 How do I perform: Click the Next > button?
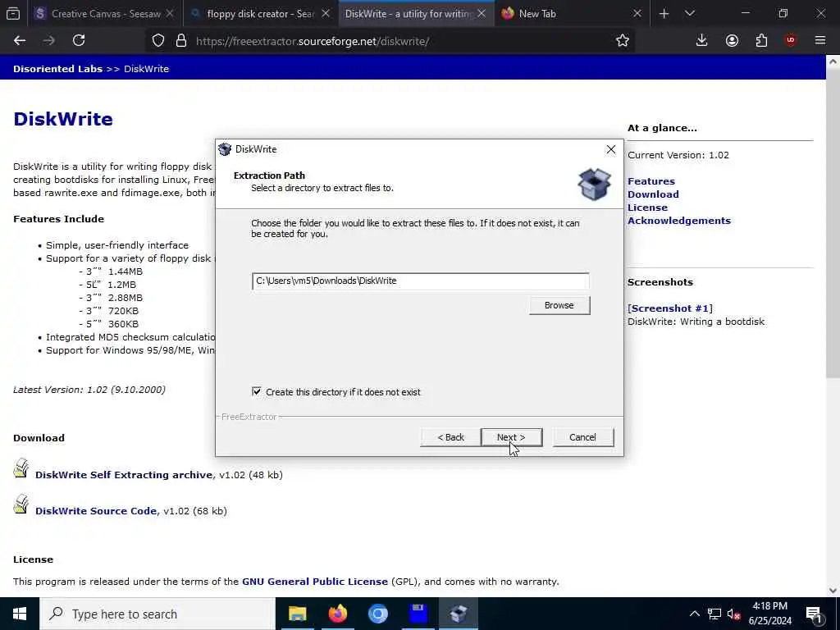[x=512, y=437]
